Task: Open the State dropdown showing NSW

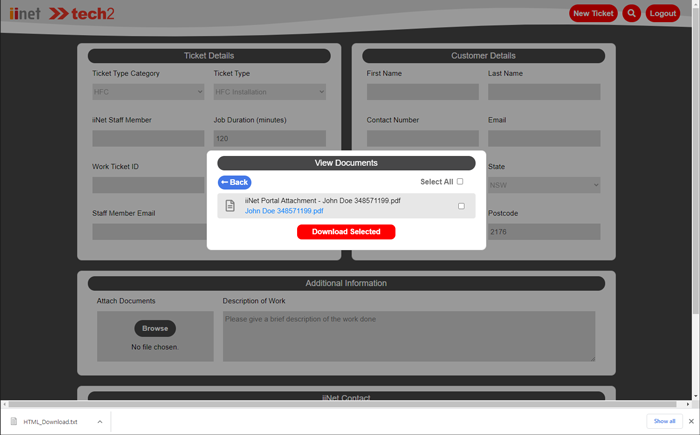Action: coord(544,185)
